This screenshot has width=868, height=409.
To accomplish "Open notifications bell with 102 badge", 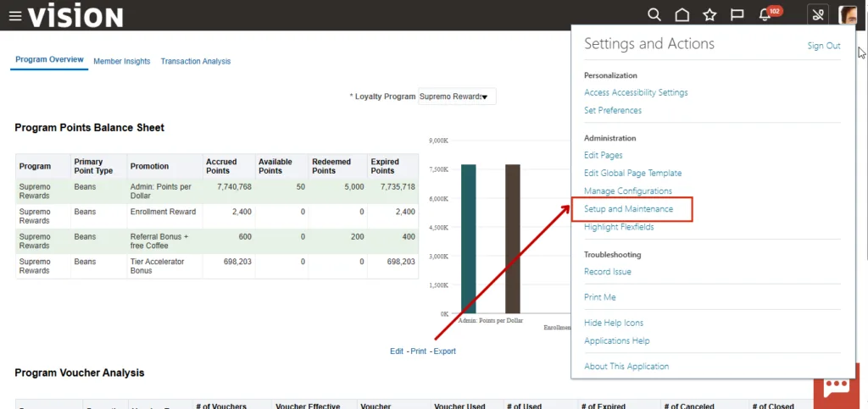I will coord(766,14).
